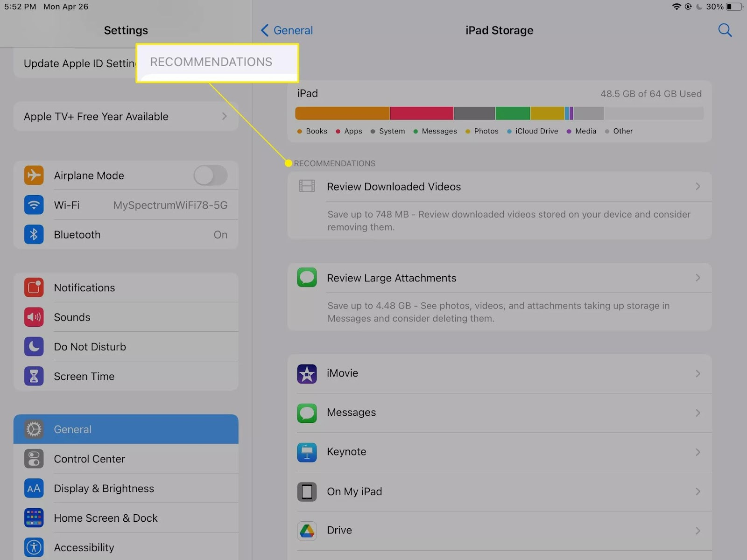The height and width of the screenshot is (560, 747).
Task: Tap the moon icon in status bar
Action: click(699, 7)
